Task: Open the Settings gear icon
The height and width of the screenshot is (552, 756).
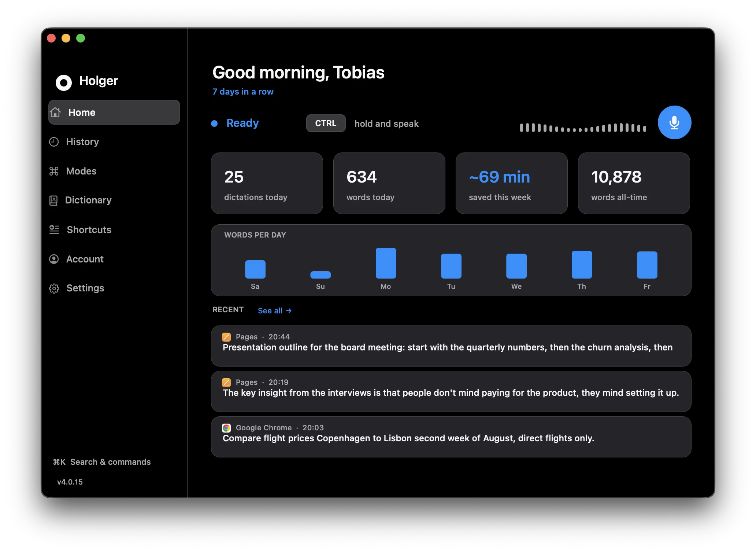Action: click(x=54, y=288)
